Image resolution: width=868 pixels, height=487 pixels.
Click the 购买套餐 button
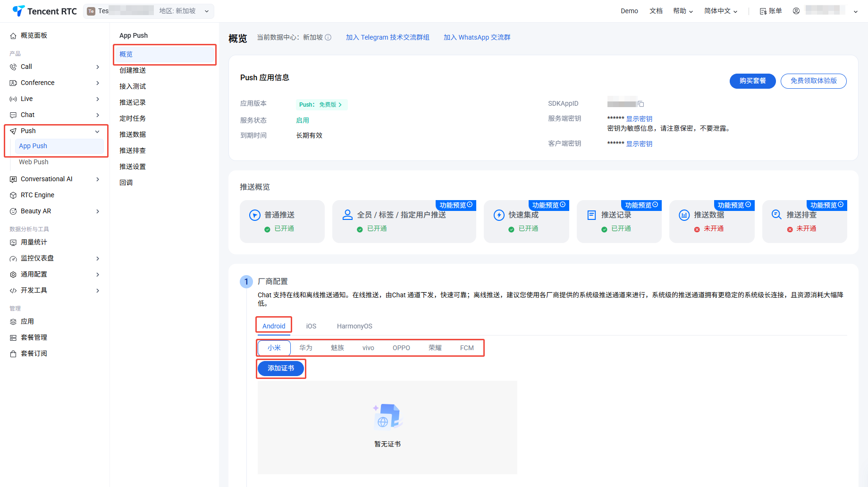(x=752, y=81)
